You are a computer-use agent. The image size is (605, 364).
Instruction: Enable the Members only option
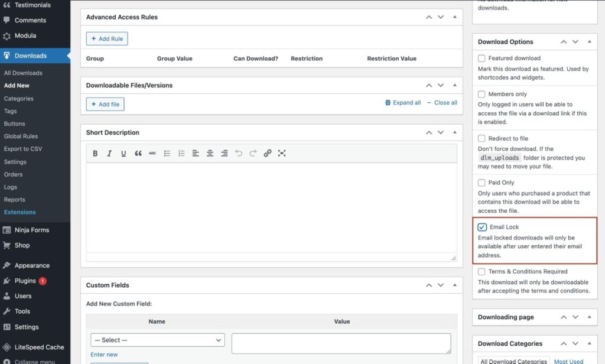click(x=482, y=94)
